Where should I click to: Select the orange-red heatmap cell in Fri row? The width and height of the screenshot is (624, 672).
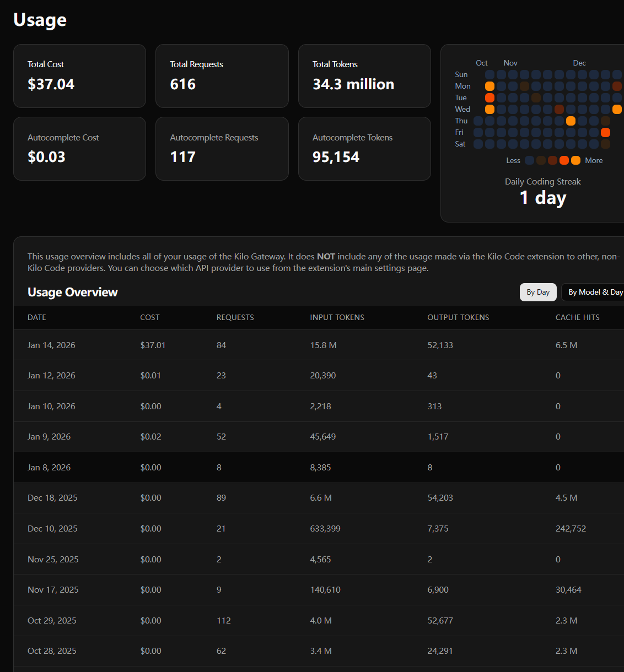pyautogui.click(x=605, y=132)
